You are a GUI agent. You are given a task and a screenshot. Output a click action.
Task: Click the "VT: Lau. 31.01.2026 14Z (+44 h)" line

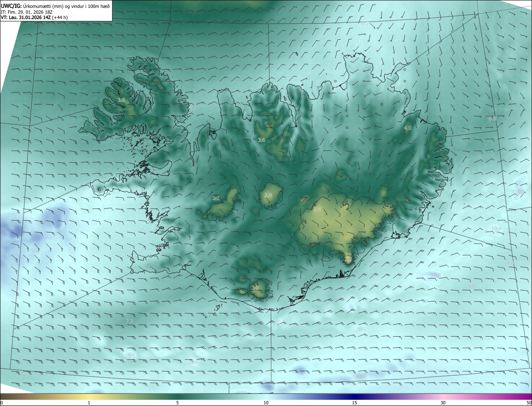(x=34, y=18)
